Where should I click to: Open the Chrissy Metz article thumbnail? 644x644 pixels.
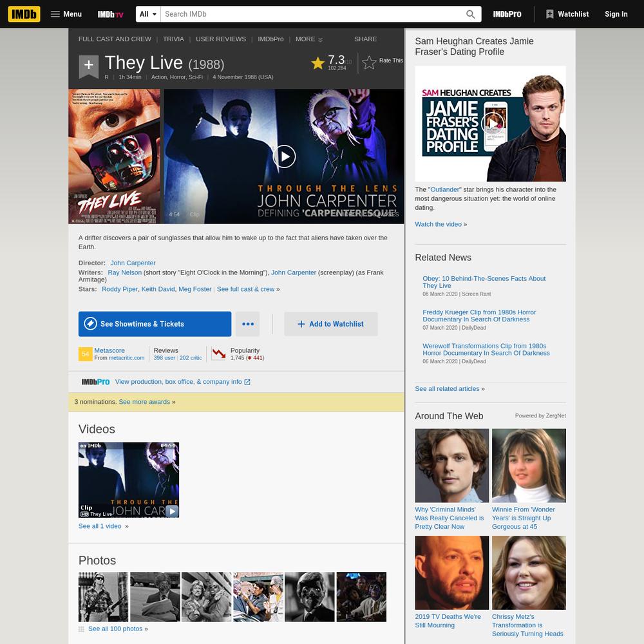coord(529,573)
